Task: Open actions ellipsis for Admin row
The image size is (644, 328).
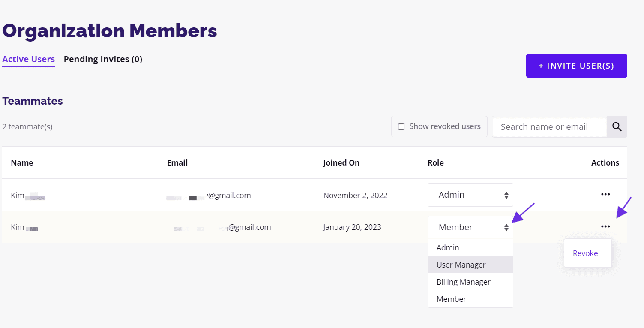Action: coord(605,195)
